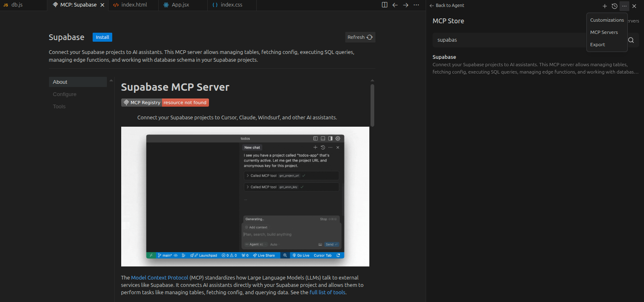Select Configure in the side navigation
This screenshot has height=302, width=644.
[x=64, y=94]
